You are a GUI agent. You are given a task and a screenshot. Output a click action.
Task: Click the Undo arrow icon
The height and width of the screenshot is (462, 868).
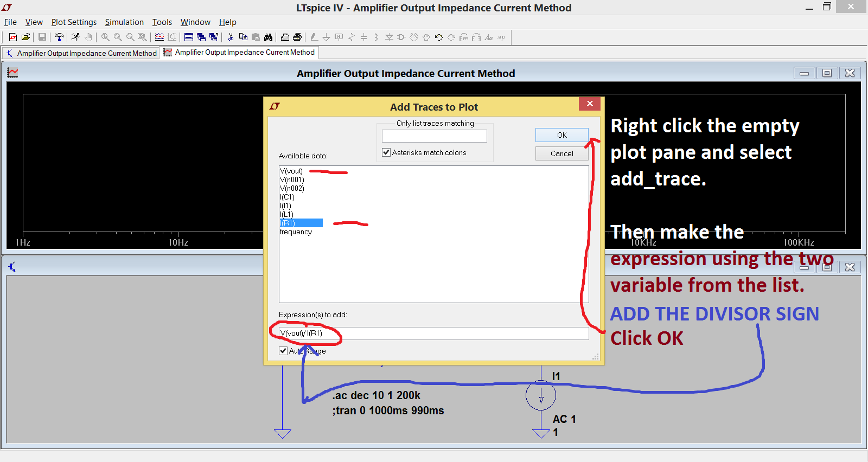point(439,37)
